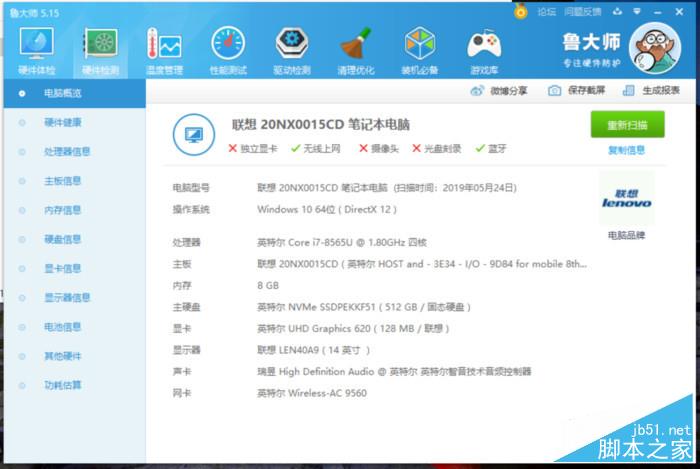Minimize the 鲁大师 window
This screenshot has width=700, height=469.
657,12
